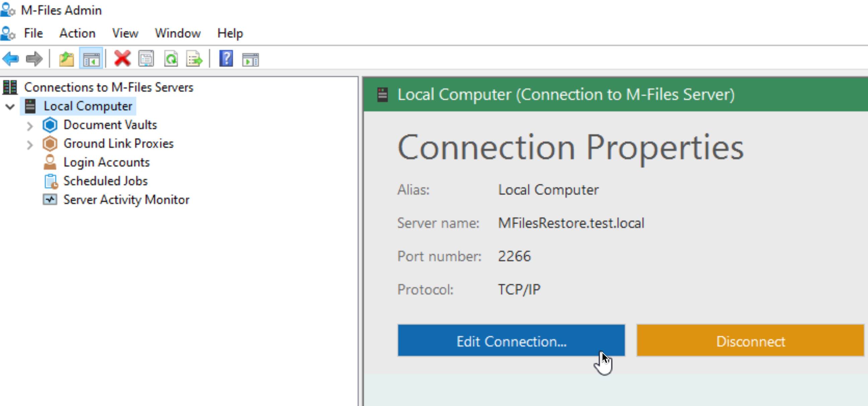868x406 pixels.
Task: Click the M-Files Admin title bar text
Action: pos(61,10)
